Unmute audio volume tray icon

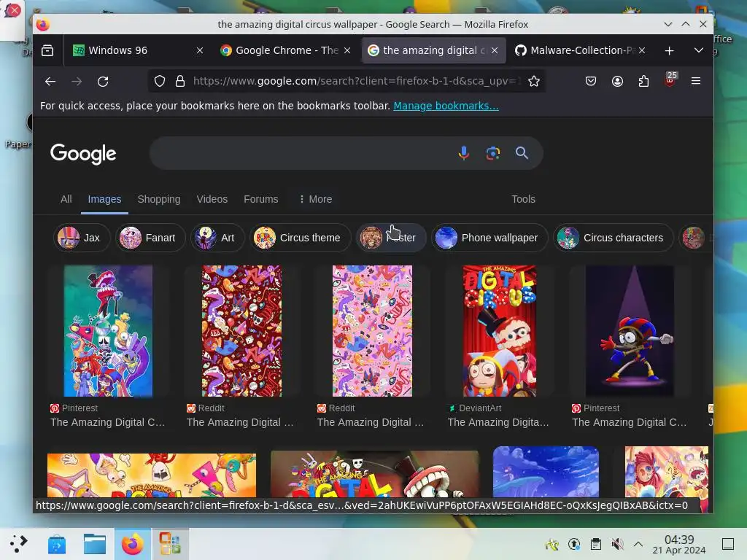pos(617,544)
